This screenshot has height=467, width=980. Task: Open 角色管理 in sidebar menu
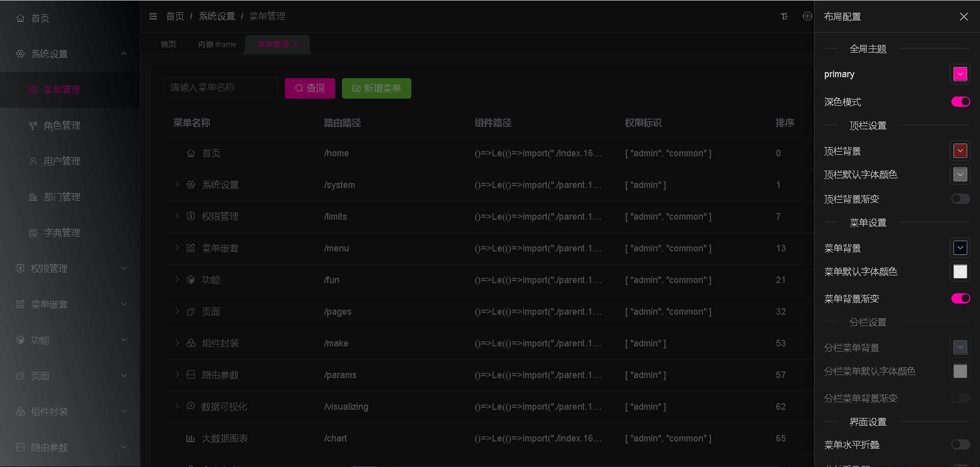click(70, 125)
